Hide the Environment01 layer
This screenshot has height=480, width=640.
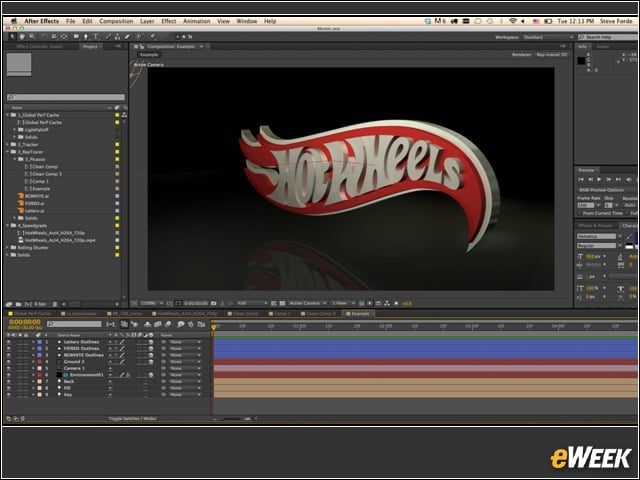coord(9,375)
